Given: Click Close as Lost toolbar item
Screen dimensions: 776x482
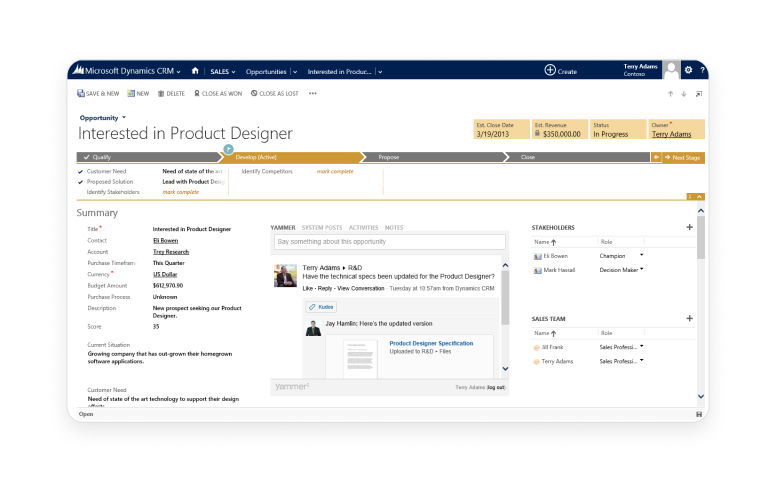Looking at the screenshot, I should pyautogui.click(x=275, y=93).
